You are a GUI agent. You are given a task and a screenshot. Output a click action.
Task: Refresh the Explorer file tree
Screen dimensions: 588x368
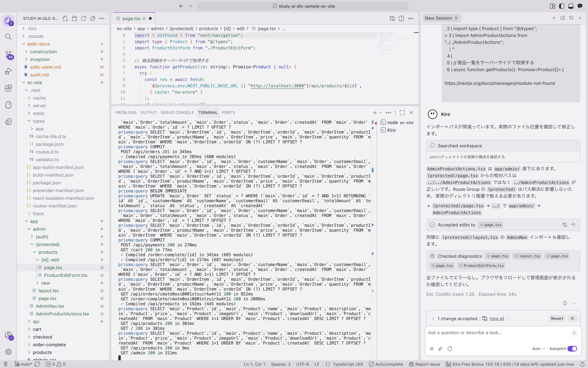point(84,19)
